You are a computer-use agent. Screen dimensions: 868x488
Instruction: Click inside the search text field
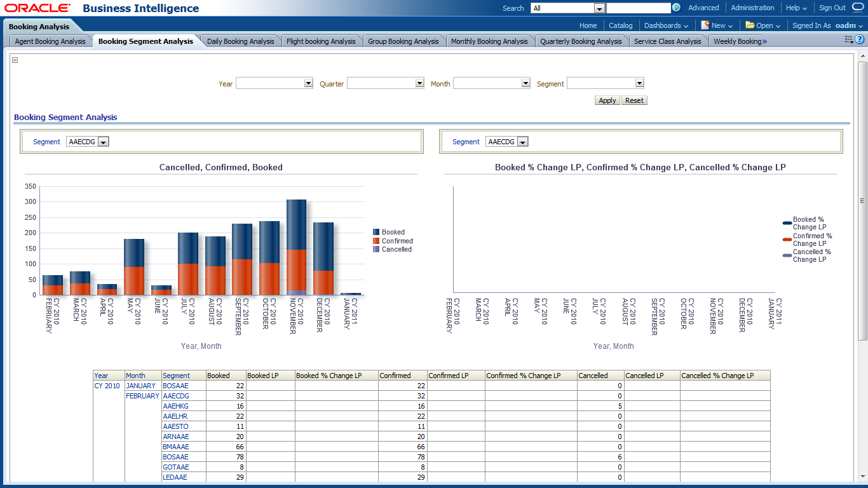[638, 8]
